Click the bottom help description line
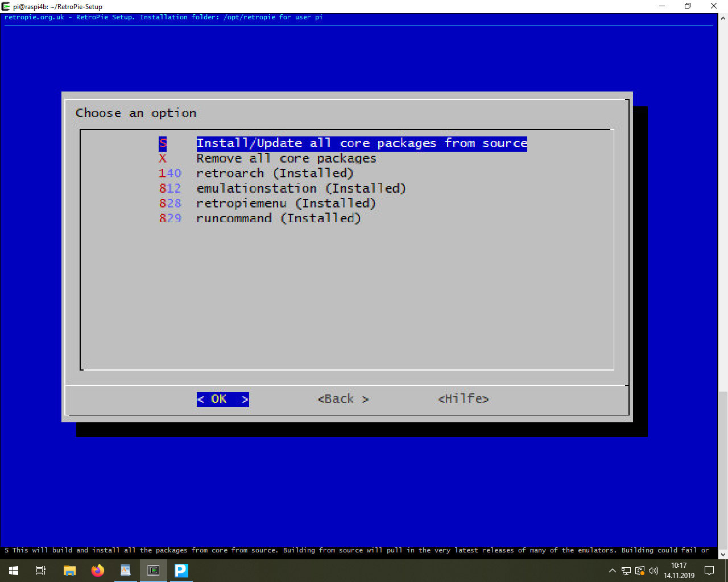The image size is (728, 582). [x=357, y=550]
